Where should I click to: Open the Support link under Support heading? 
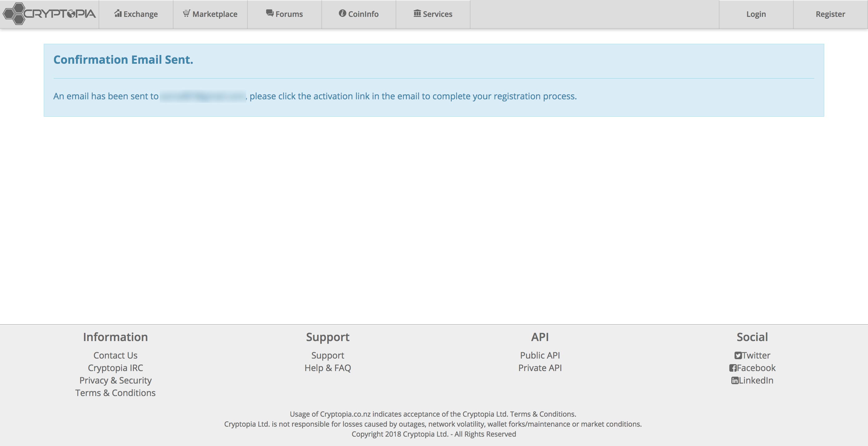tap(328, 356)
